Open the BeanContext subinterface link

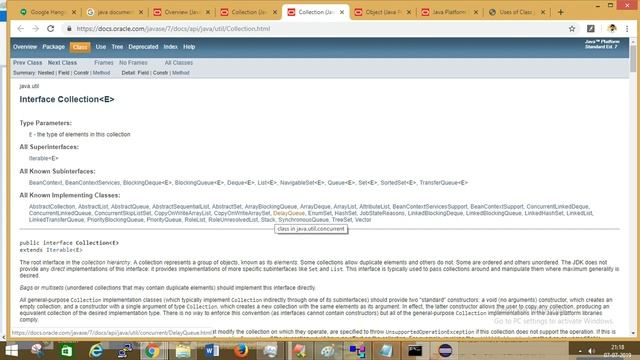click(45, 182)
